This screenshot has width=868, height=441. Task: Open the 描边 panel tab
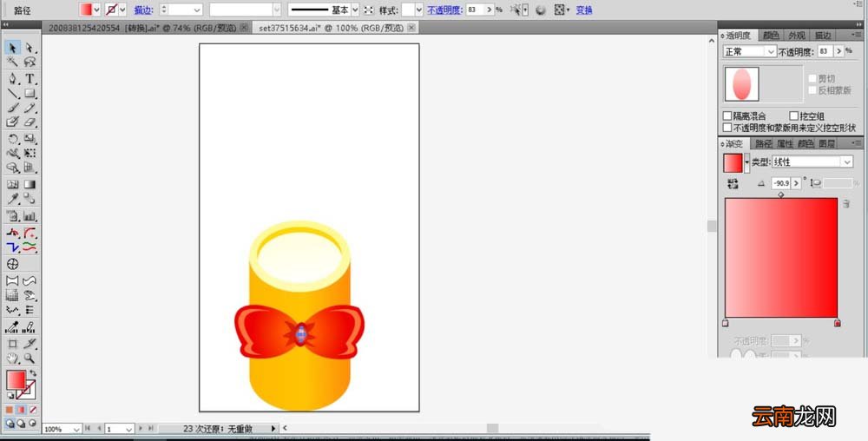pyautogui.click(x=823, y=36)
